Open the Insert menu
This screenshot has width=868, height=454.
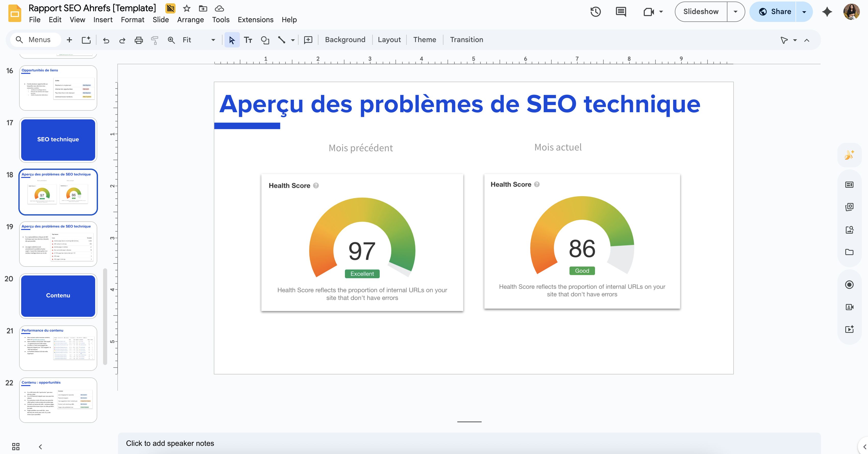pyautogui.click(x=103, y=20)
